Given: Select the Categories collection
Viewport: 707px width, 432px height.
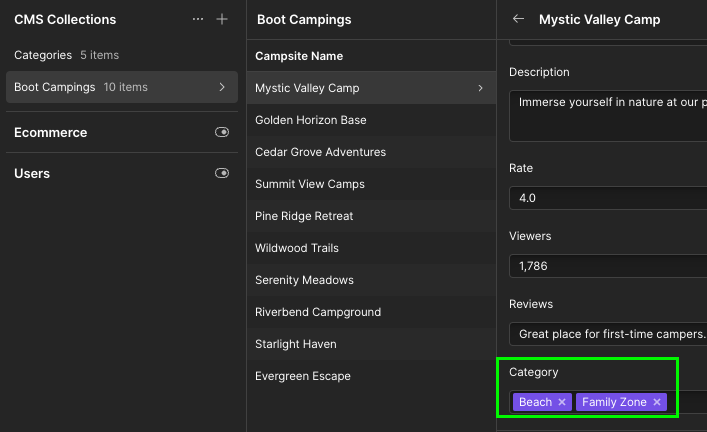Looking at the screenshot, I should 43,55.
